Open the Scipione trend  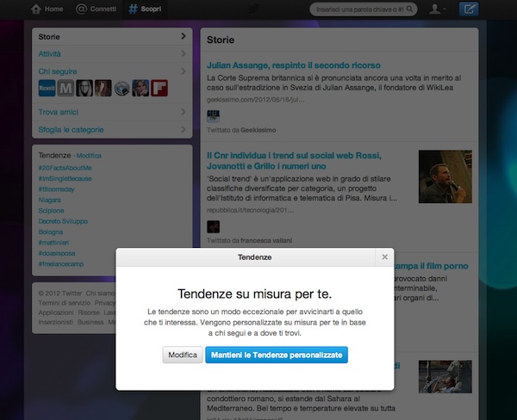51,211
